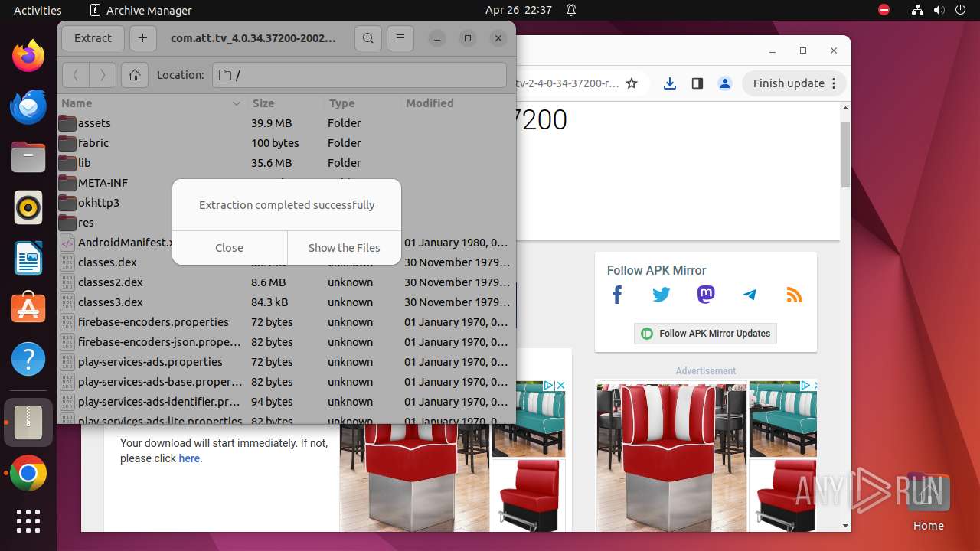Viewport: 980px width, 551px height.
Task: Click the Extract button in Archive Manager
Action: click(x=93, y=38)
